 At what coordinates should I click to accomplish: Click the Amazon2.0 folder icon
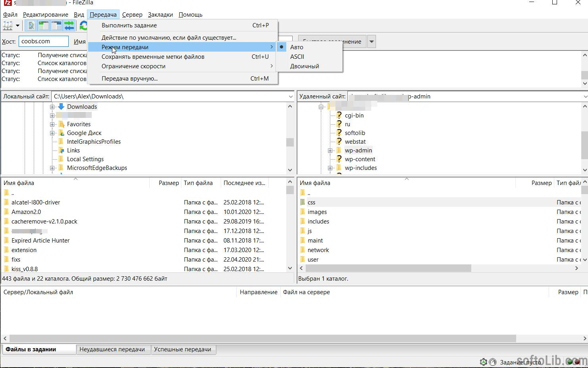tap(6, 212)
